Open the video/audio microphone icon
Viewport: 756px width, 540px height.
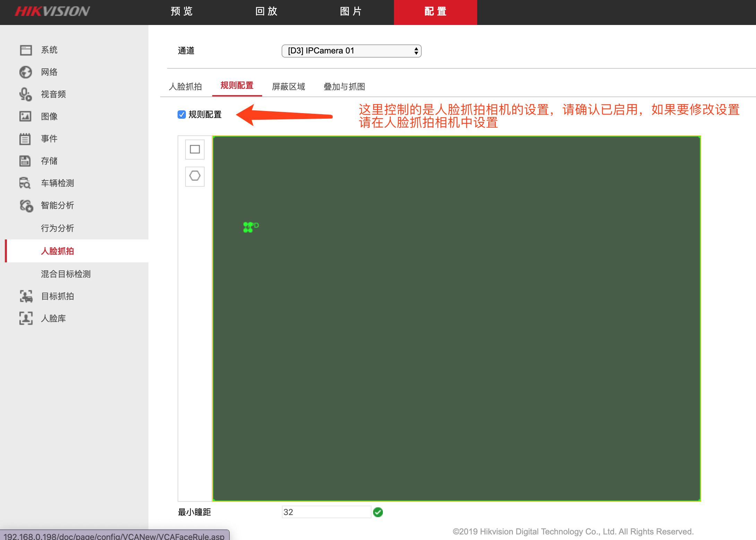pos(26,94)
